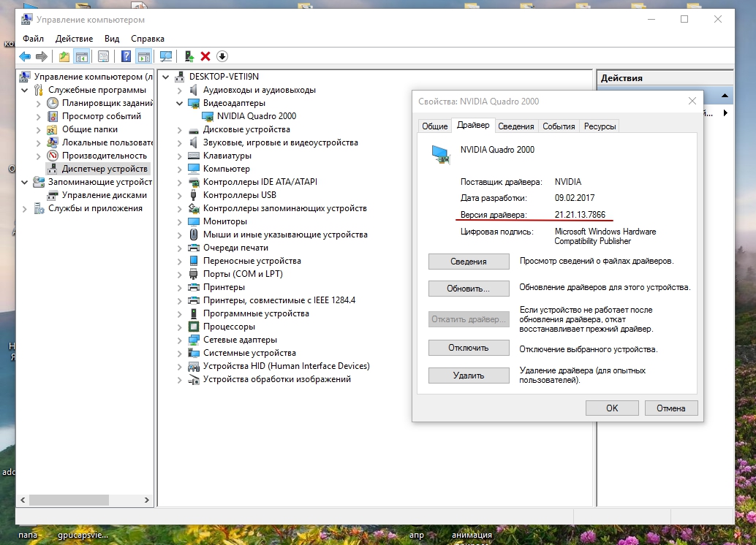Image resolution: width=756 pixels, height=545 pixels.
Task: Expand Службы и приложения in left tree
Action: click(x=25, y=209)
